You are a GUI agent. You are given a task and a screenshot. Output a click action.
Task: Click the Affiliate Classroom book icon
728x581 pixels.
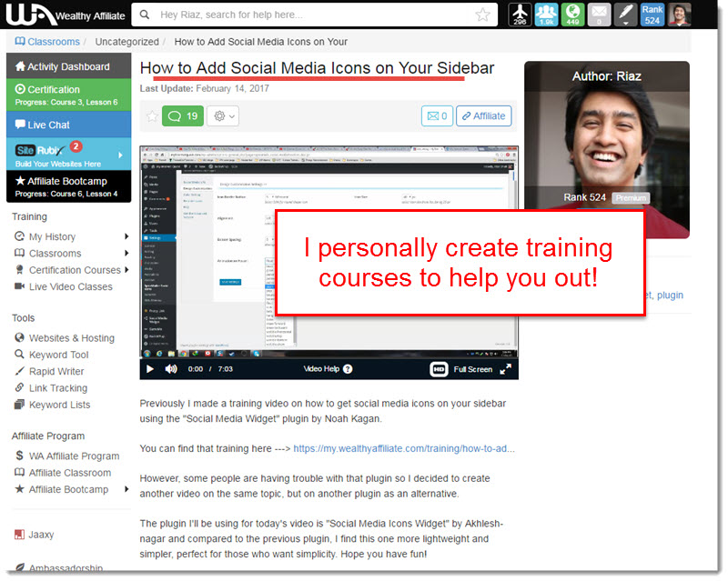tap(19, 472)
